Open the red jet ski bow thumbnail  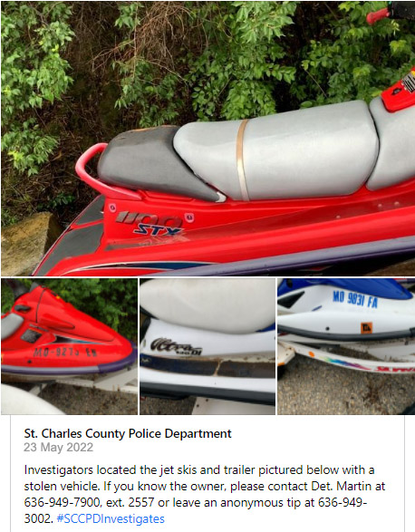pos(69,346)
